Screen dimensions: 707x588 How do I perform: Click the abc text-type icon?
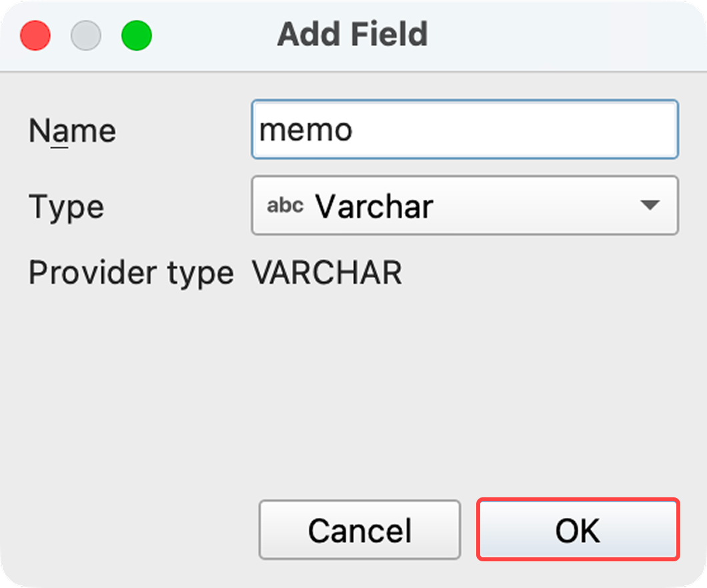click(285, 205)
